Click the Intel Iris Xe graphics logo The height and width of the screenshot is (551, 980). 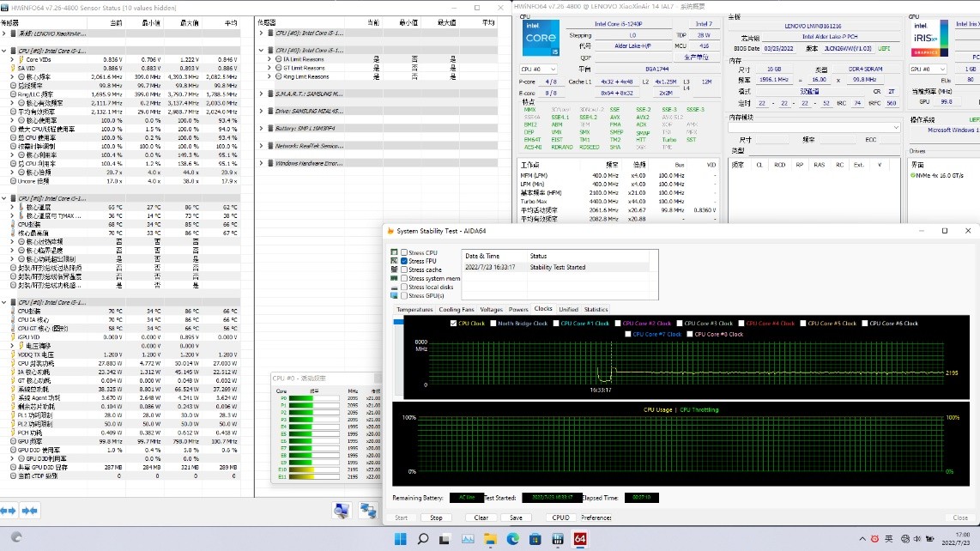pyautogui.click(x=929, y=39)
